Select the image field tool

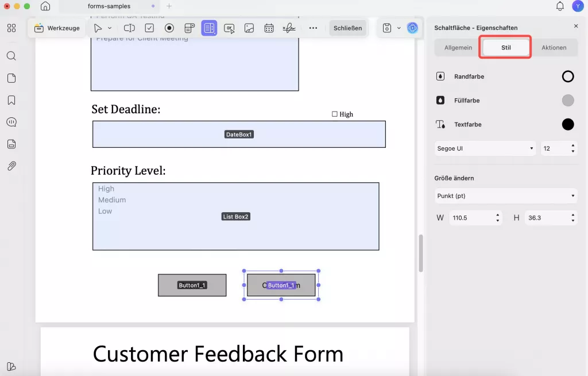[x=249, y=28]
